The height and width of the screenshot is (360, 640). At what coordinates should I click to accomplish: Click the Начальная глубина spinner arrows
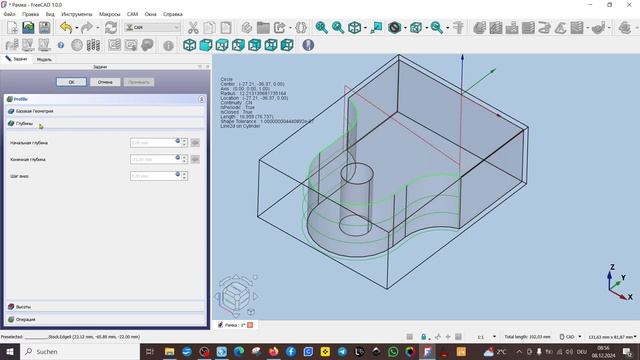click(184, 142)
